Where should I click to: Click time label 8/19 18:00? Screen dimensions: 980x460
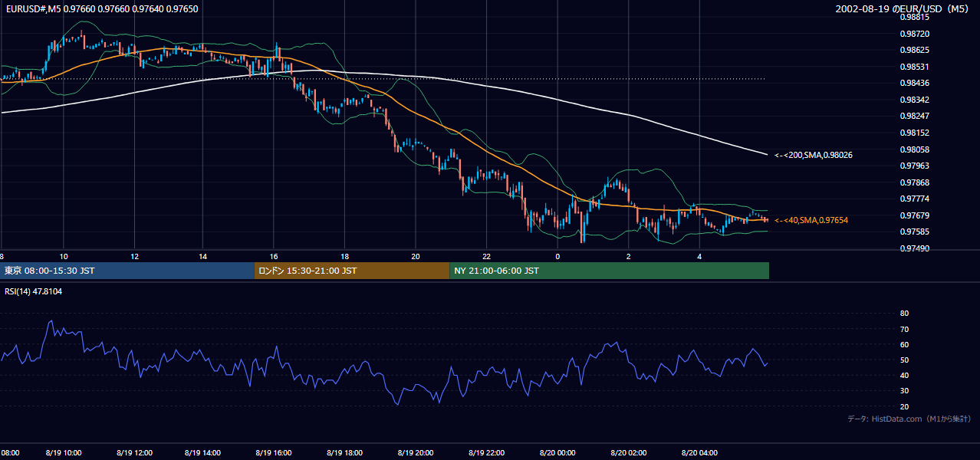coord(344,453)
